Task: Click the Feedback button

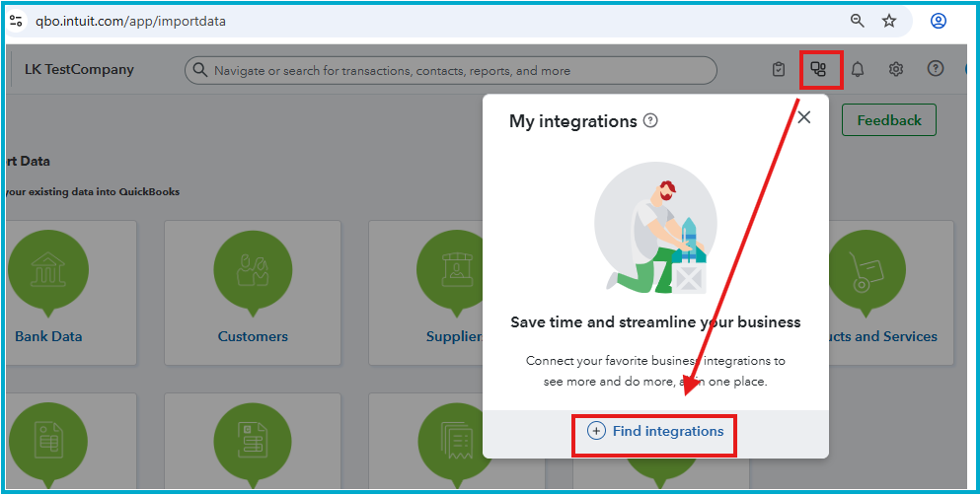Action: (x=889, y=120)
